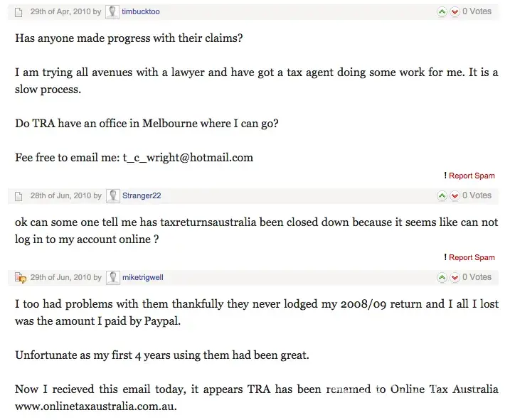Report Stranger22's post as spam
Image resolution: width=515 pixels, height=420 pixels.
tap(471, 257)
